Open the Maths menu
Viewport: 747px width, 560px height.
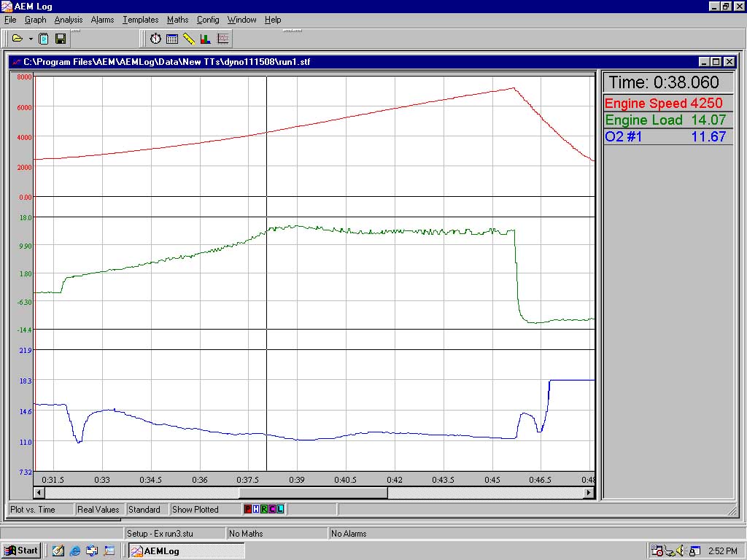177,20
